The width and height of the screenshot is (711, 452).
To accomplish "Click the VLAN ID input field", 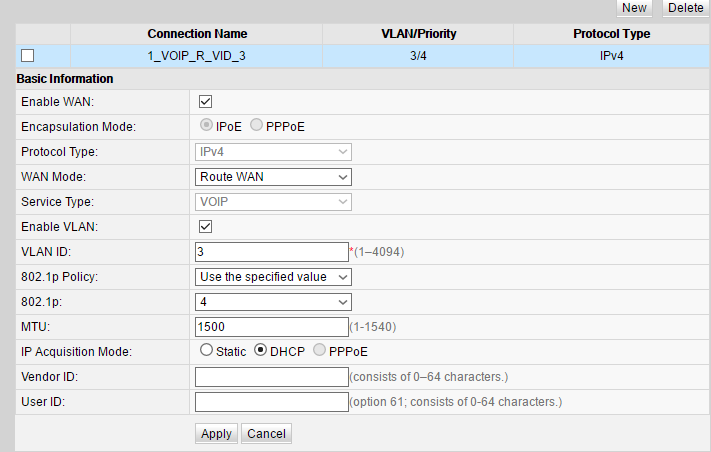I will point(271,252).
